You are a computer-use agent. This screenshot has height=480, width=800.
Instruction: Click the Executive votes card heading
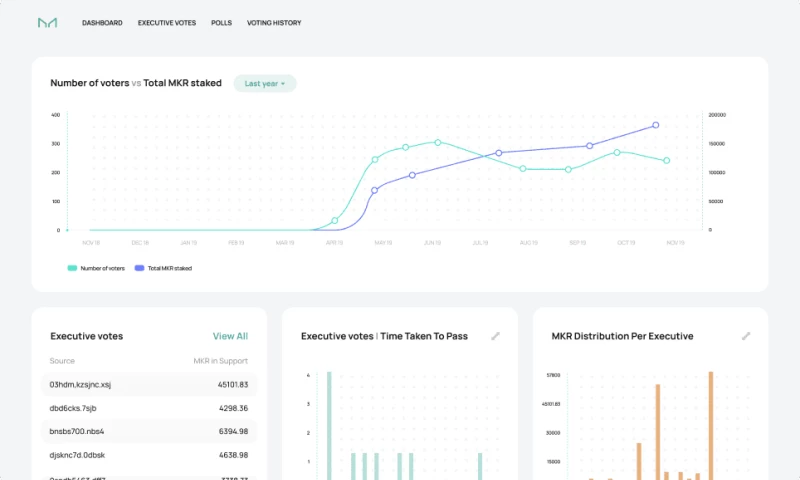click(x=87, y=336)
